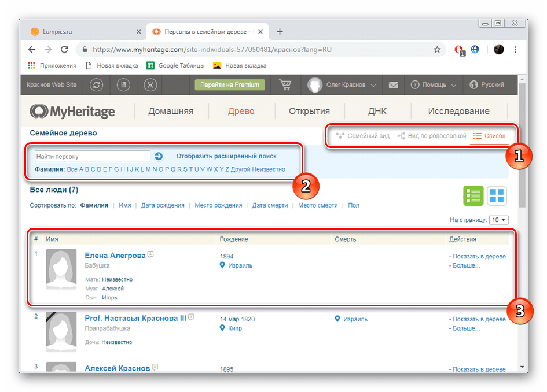Expand the Помощь help dropdown
Image resolution: width=547 pixels, height=392 pixels.
pyautogui.click(x=434, y=84)
